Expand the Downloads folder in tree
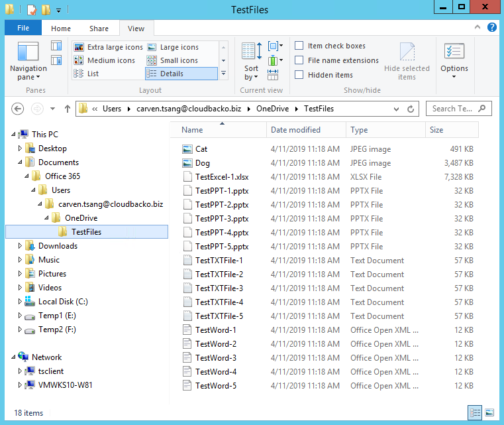This screenshot has width=504, height=425. pyautogui.click(x=21, y=246)
